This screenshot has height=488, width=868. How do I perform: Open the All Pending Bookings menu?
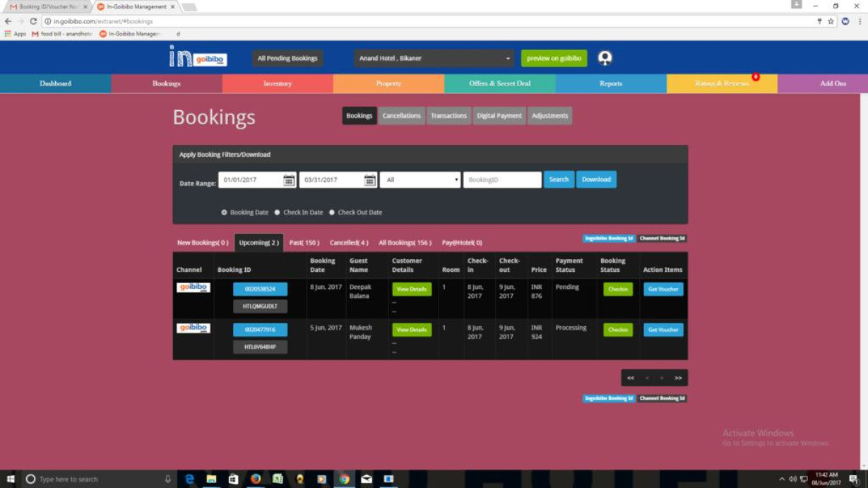click(x=287, y=58)
